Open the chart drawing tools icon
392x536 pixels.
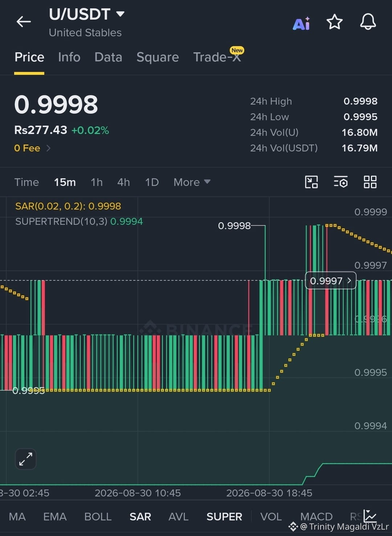(311, 182)
